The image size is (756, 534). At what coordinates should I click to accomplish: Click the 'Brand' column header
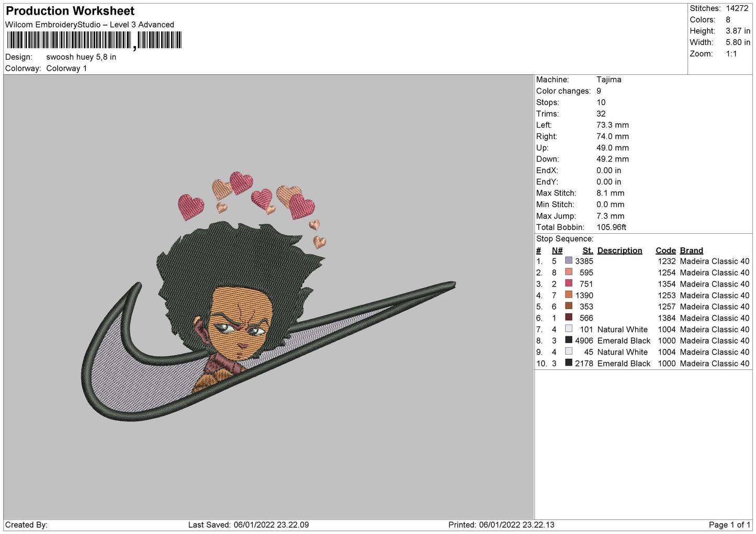[x=692, y=251]
